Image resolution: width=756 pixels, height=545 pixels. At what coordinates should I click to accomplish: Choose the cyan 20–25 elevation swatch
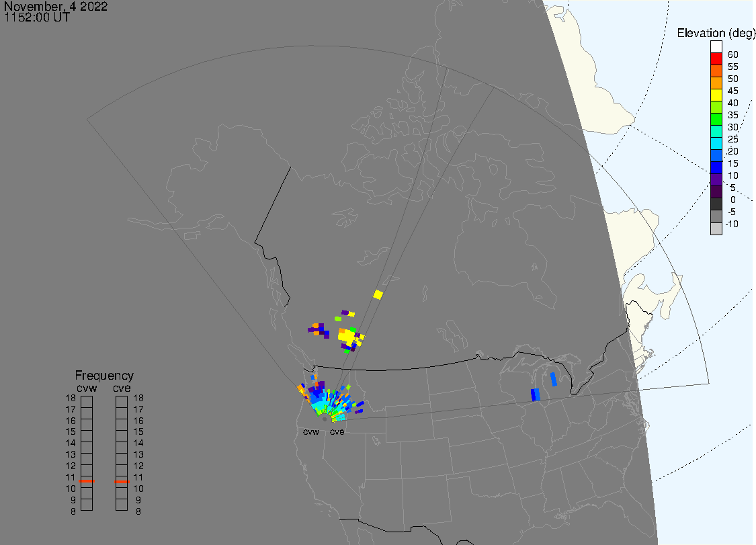(716, 143)
